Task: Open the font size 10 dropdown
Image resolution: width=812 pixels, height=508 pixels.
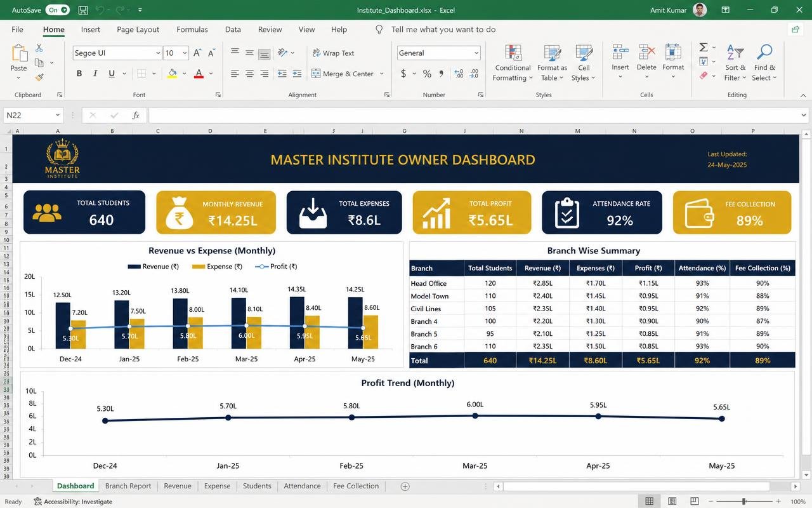Action: pyautogui.click(x=185, y=53)
